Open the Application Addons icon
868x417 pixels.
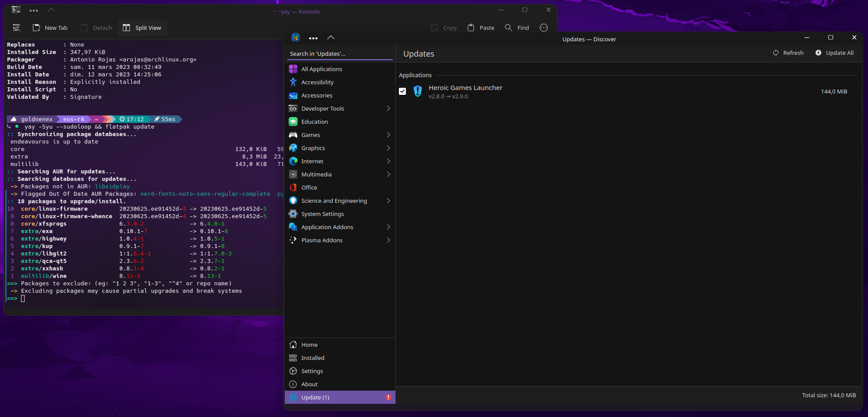click(x=293, y=227)
